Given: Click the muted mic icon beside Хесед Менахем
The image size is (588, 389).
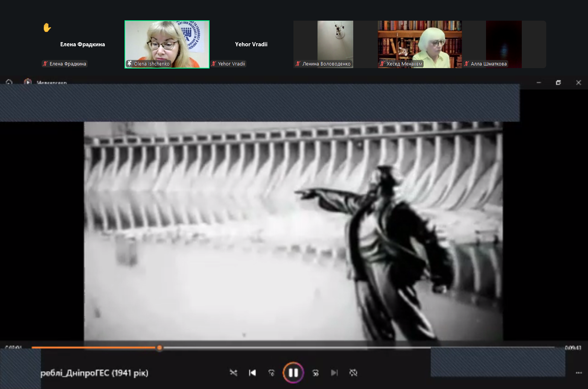Looking at the screenshot, I should point(382,64).
